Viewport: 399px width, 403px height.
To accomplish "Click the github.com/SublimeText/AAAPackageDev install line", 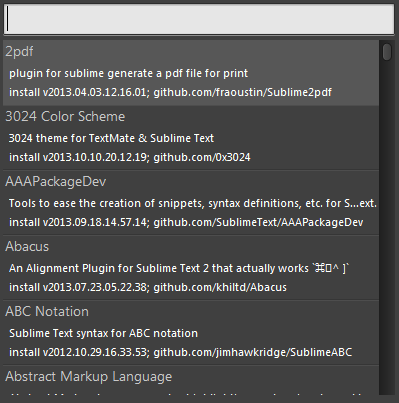I will (x=186, y=222).
